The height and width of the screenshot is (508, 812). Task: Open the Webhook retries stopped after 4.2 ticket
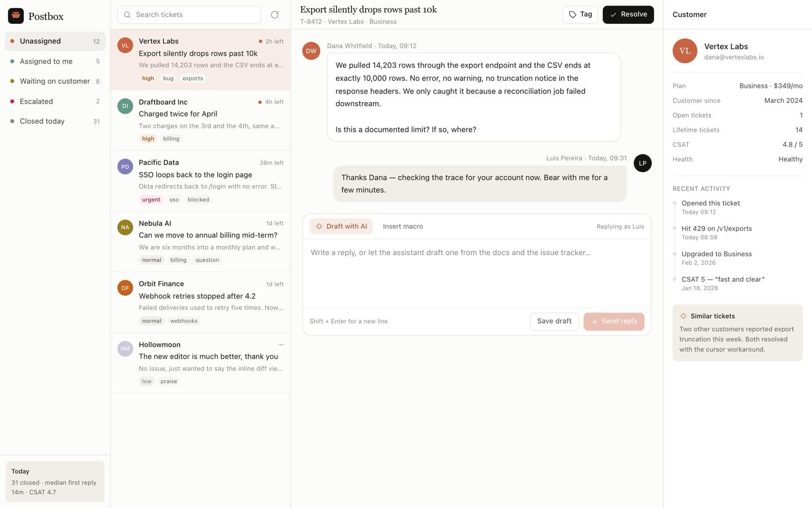200,303
